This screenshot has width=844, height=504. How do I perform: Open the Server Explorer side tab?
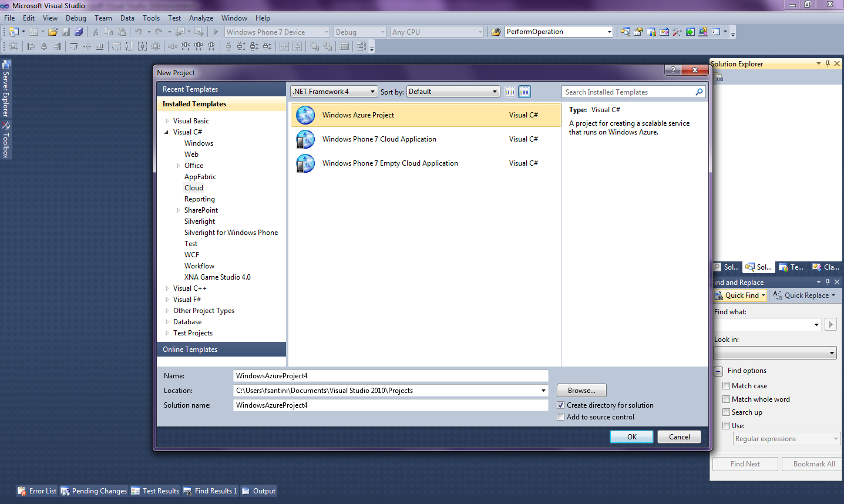click(x=6, y=88)
